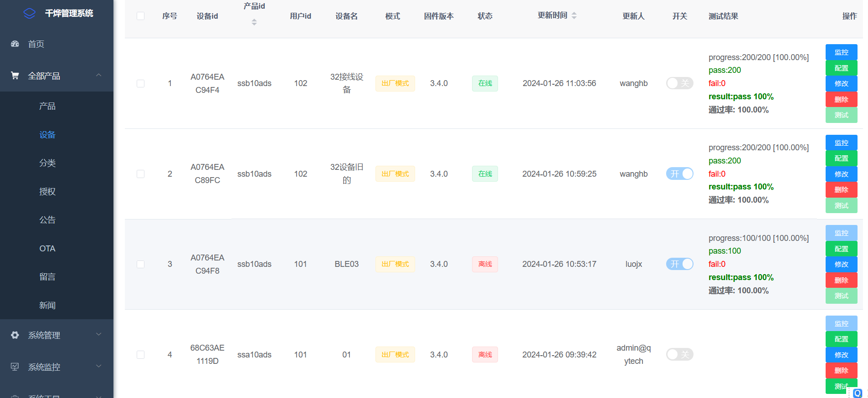Tick the select-all checkbox in table header
The image size is (868, 398).
point(141,16)
